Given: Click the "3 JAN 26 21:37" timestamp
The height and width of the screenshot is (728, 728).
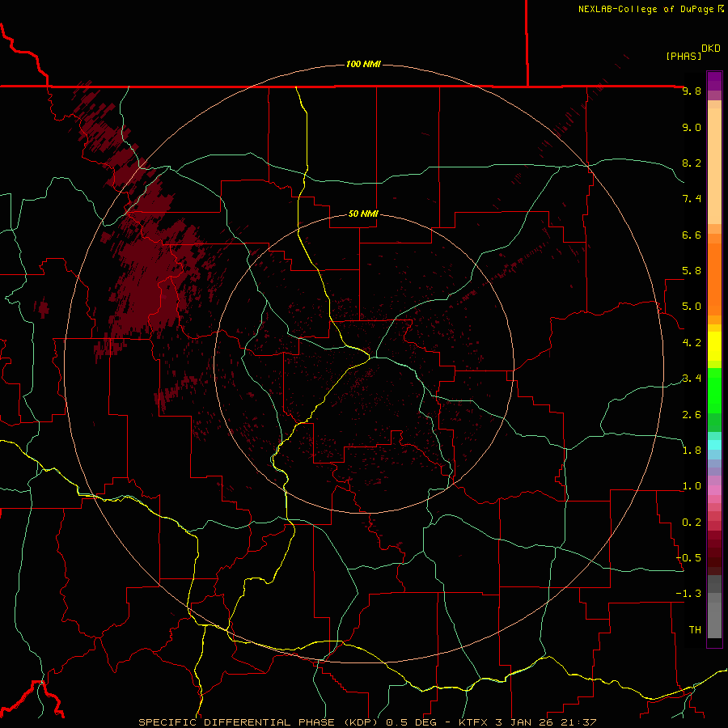Looking at the screenshot, I should [545, 722].
